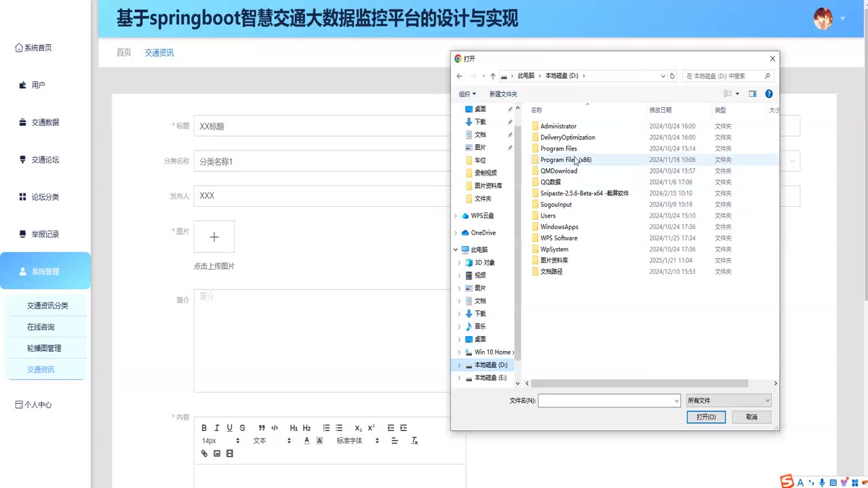868x488 pixels.
Task: Toggle bold formatting in the content editor
Action: pos(204,428)
